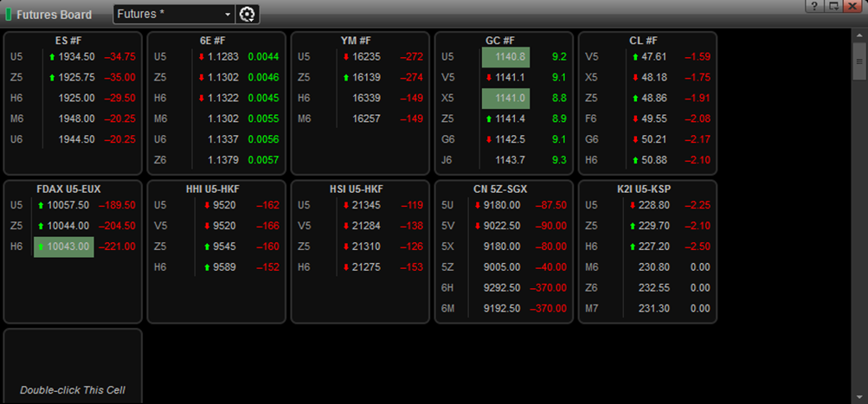Click the red down arrow on 6E U5

pyautogui.click(x=202, y=56)
